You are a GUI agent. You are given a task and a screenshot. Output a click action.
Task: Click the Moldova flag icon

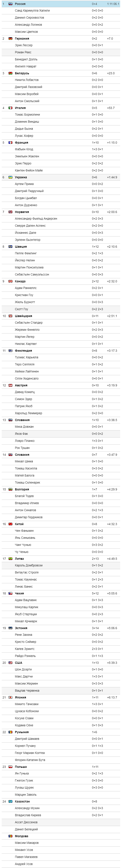[x=10, y=836]
